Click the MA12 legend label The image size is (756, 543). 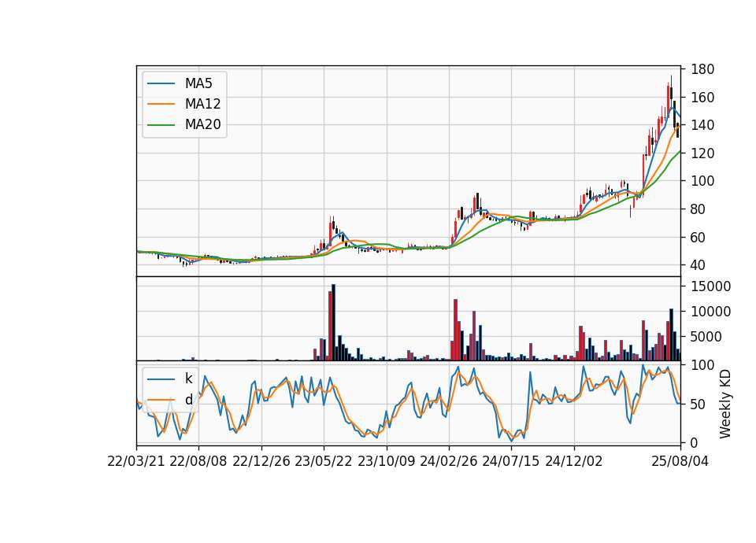pyautogui.click(x=202, y=104)
